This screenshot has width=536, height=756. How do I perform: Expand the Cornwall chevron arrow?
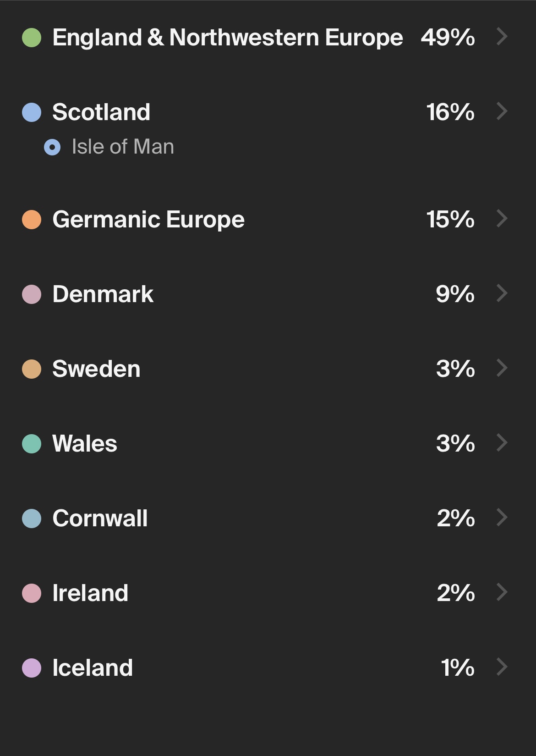coord(502,518)
